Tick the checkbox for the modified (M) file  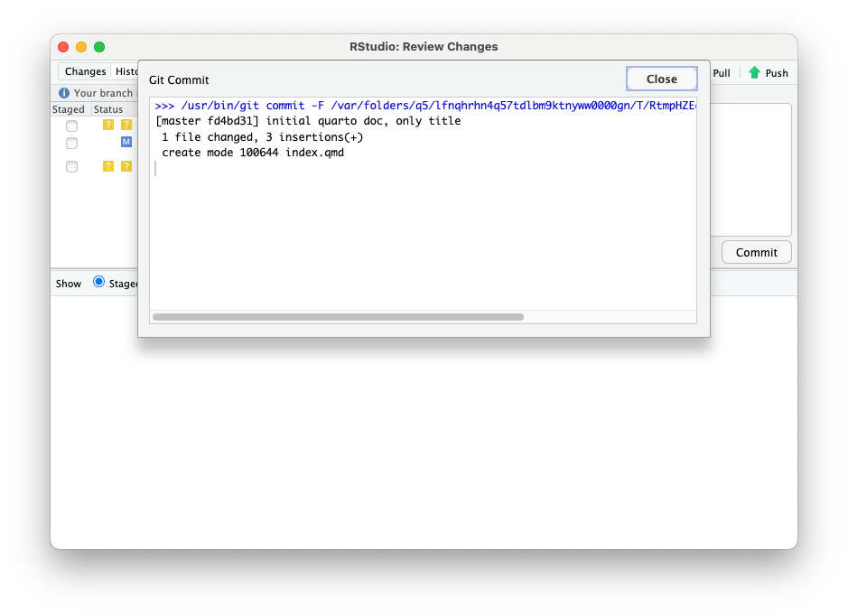[x=72, y=143]
